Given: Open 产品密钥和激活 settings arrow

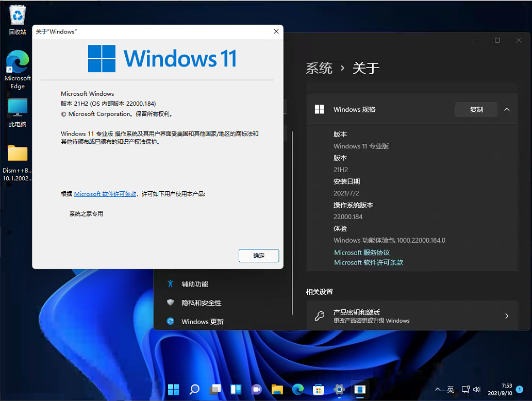Looking at the screenshot, I should 506,316.
